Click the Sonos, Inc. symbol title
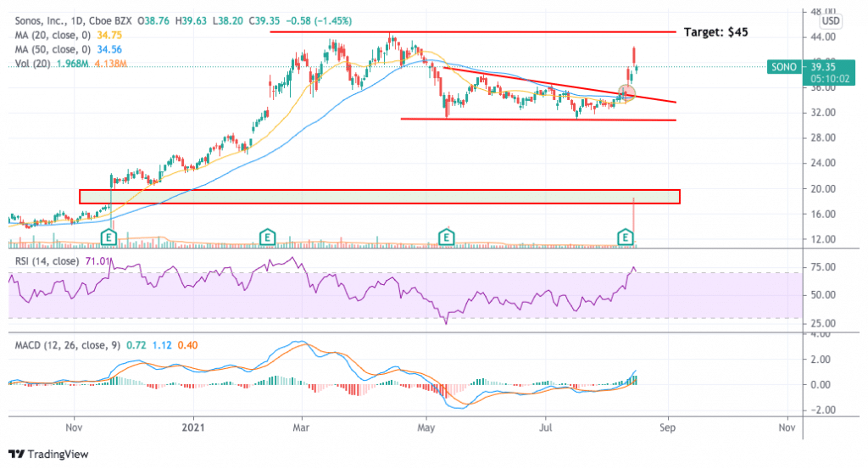This screenshot has width=868, height=469. (x=41, y=21)
